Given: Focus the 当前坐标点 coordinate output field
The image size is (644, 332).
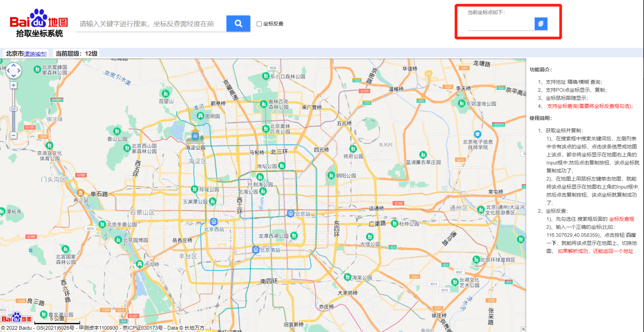Looking at the screenshot, I should tap(501, 24).
